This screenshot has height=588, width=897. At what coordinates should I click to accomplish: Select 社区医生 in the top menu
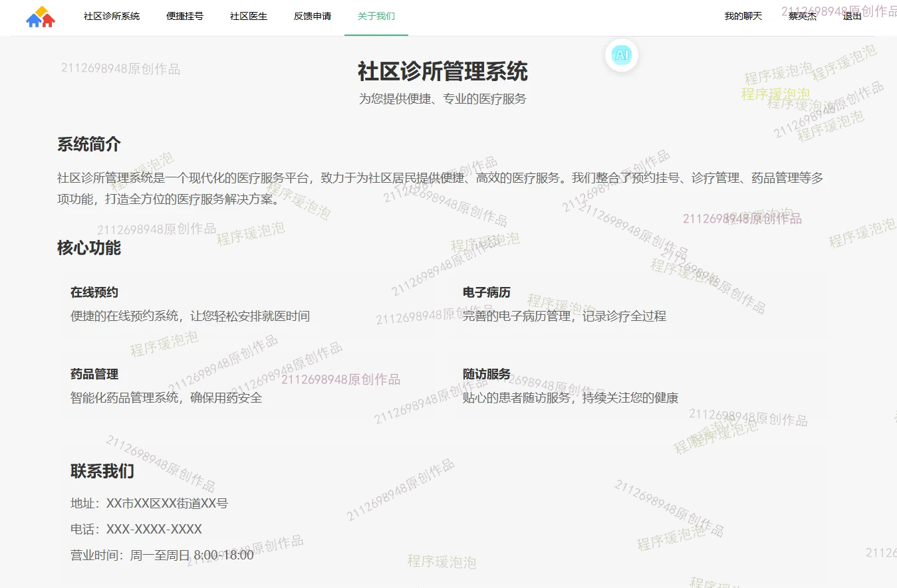[249, 16]
